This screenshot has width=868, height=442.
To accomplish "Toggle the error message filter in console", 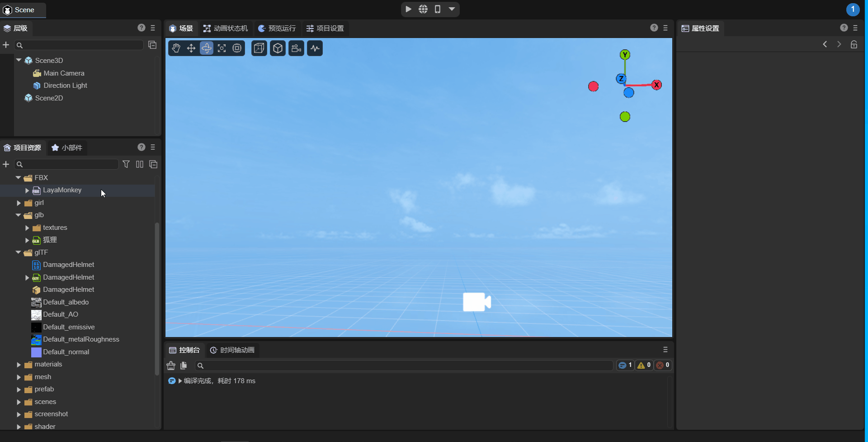I will point(663,365).
